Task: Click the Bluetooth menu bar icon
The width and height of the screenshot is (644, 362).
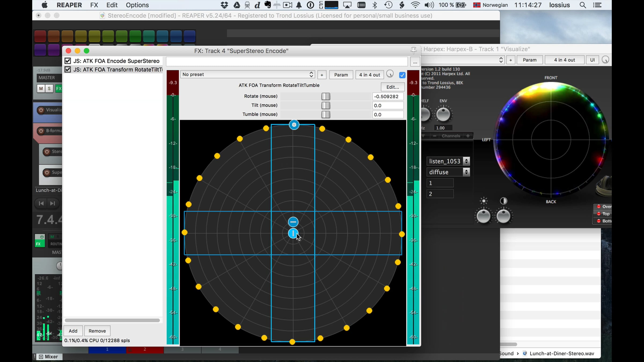Action: [x=375, y=5]
